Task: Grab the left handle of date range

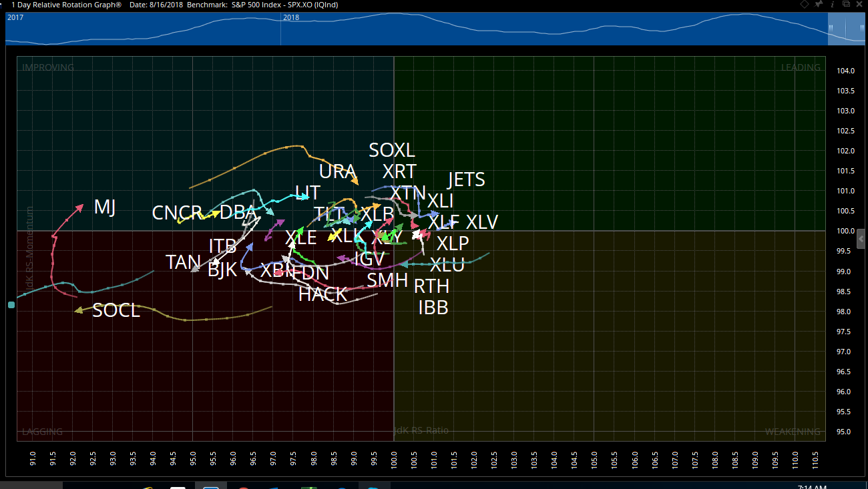Action: [x=831, y=28]
